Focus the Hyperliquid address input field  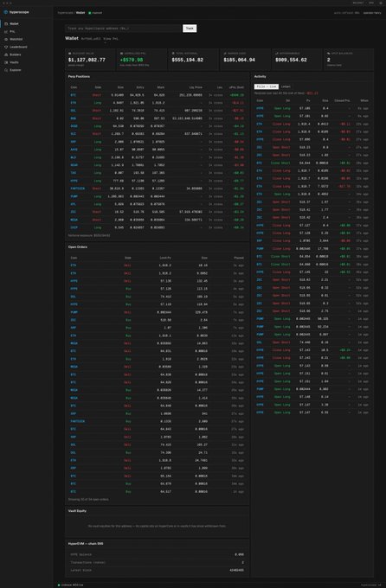click(x=124, y=29)
